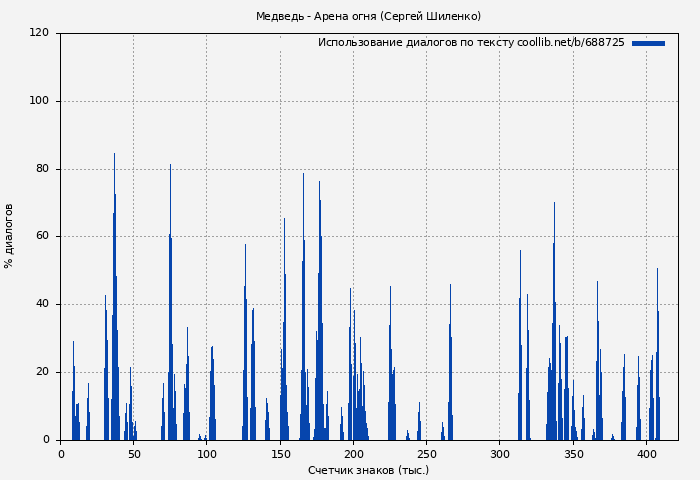Image resolution: width=700 pixels, height=480 pixels.
Task: Click the x-axis tick label 300
Action: (500, 454)
